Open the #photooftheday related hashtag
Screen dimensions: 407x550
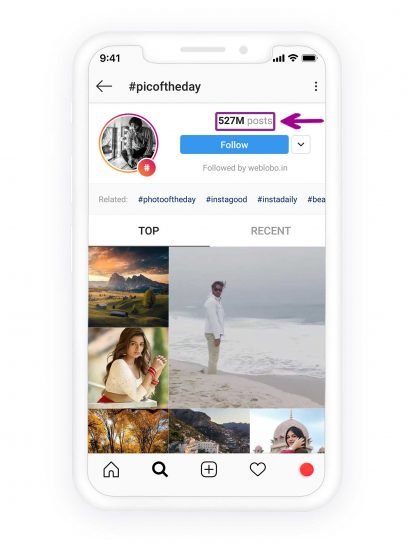tap(167, 199)
